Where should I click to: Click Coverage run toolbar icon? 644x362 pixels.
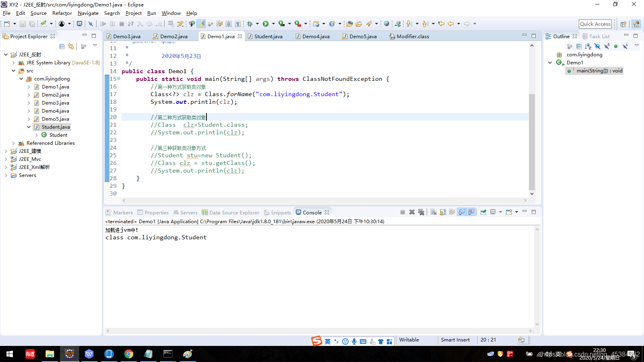click(282, 24)
